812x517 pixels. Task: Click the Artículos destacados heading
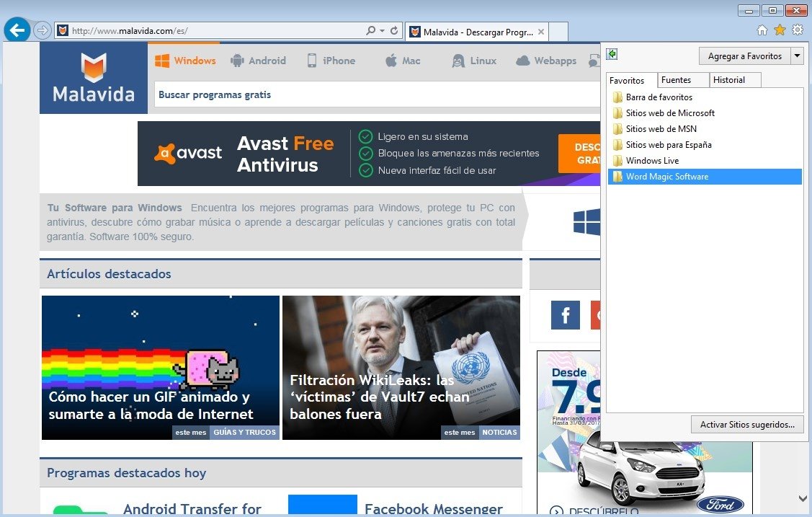109,273
